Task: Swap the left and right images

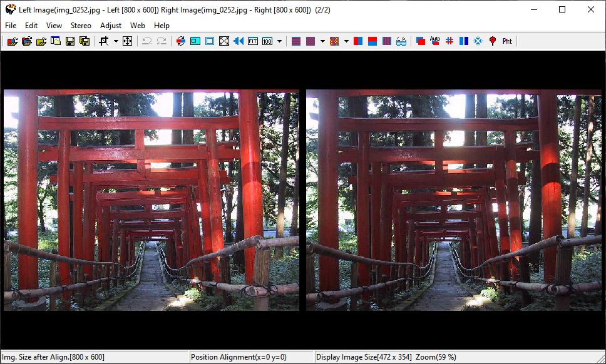Action: pos(180,41)
